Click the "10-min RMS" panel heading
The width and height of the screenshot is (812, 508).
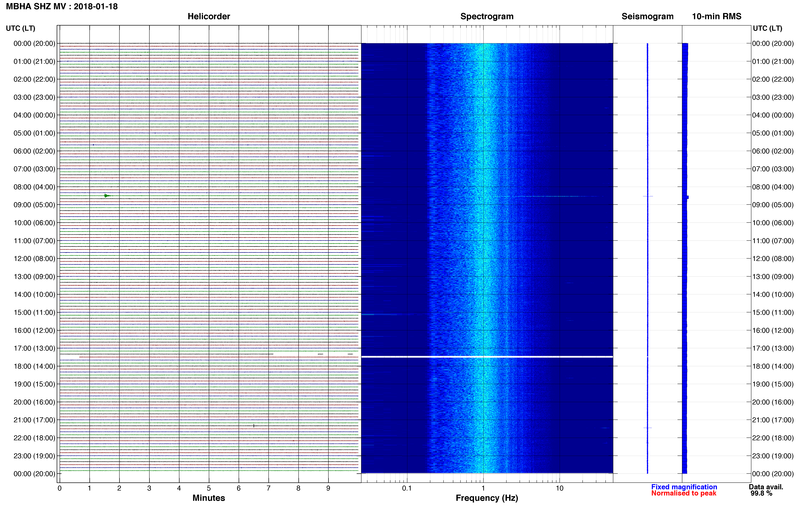tap(717, 16)
